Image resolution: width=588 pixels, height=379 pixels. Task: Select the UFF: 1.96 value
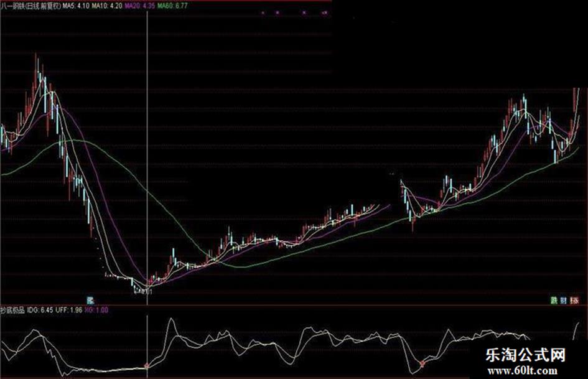(69, 311)
